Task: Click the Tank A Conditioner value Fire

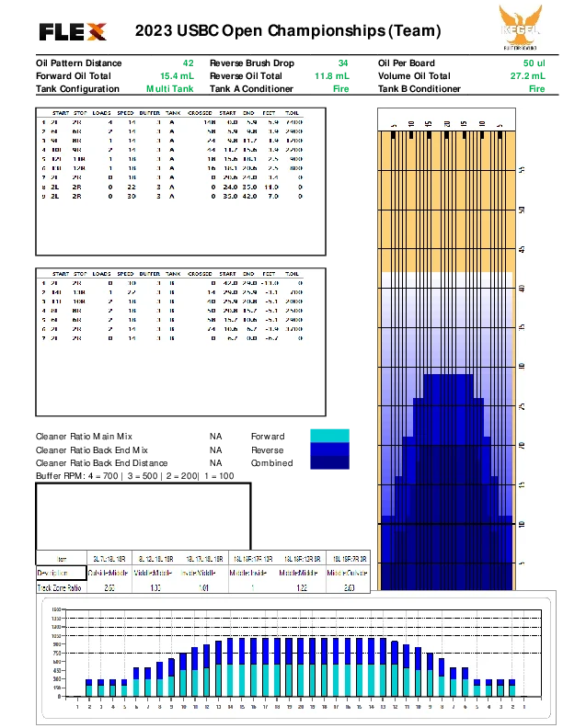Action: (341, 88)
